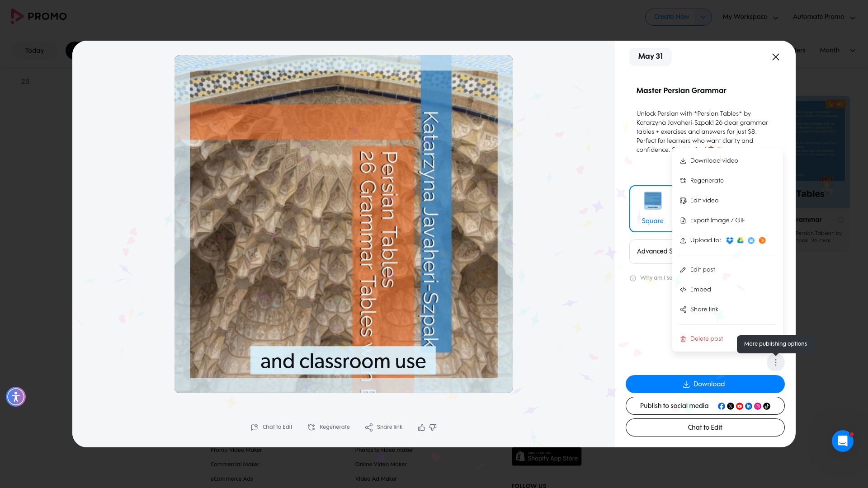
Task: Open the eCommerce Ads footer link
Action: (231, 479)
